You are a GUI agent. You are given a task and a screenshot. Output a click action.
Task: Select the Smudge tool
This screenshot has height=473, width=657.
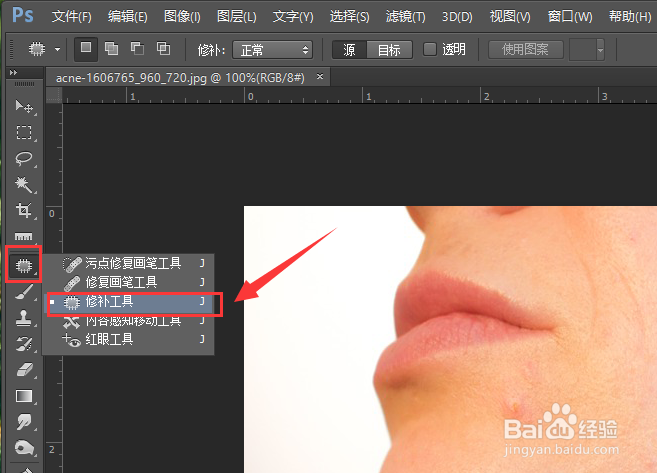(x=24, y=422)
